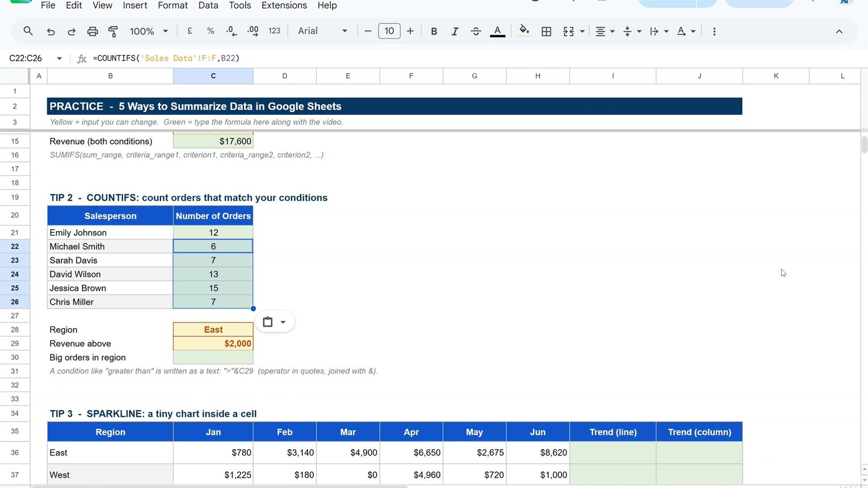The height and width of the screenshot is (488, 868).
Task: Select Emily Johnson's order count 12
Action: pos(213,233)
